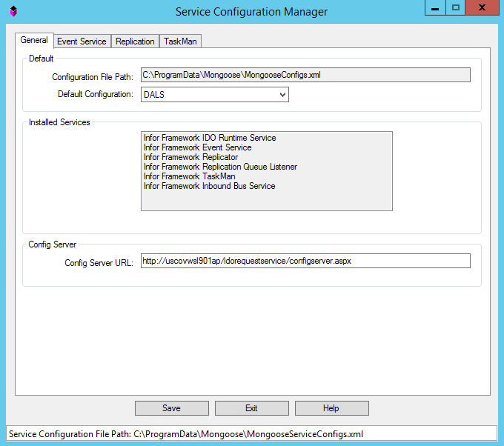Select Infor Framework Event Service entry

pos(197,147)
